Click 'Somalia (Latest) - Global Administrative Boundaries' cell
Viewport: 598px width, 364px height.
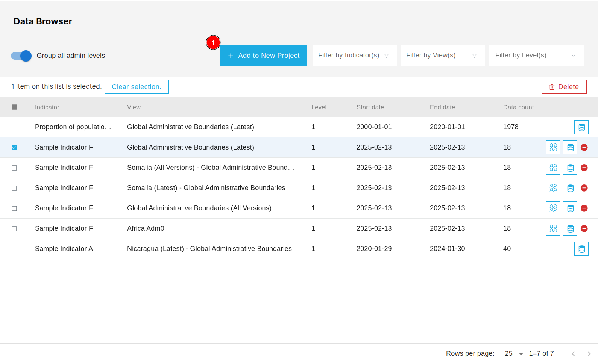pos(206,188)
